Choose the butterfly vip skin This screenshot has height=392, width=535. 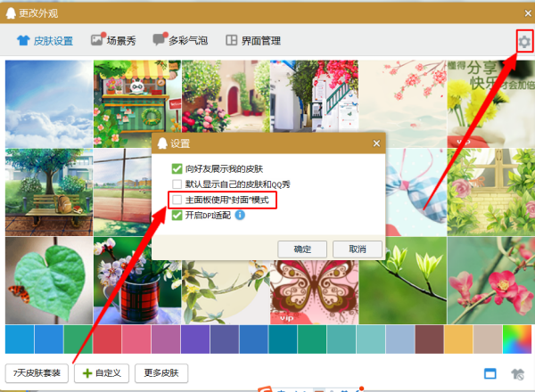coord(314,292)
